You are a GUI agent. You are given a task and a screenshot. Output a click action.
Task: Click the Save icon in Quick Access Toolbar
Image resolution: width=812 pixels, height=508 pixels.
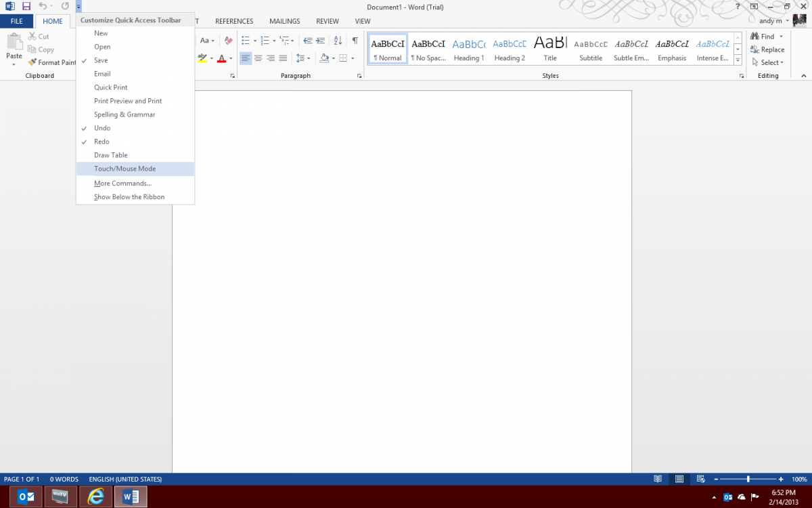coord(26,6)
